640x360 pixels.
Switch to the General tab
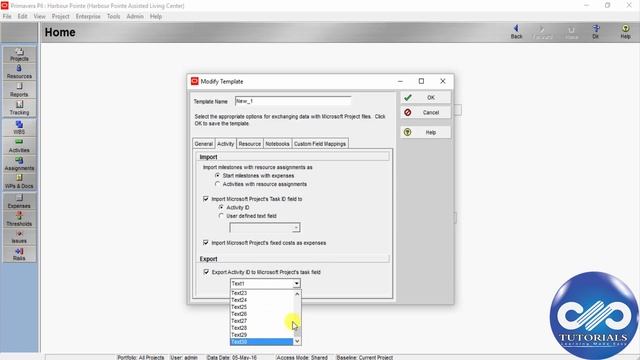click(204, 144)
